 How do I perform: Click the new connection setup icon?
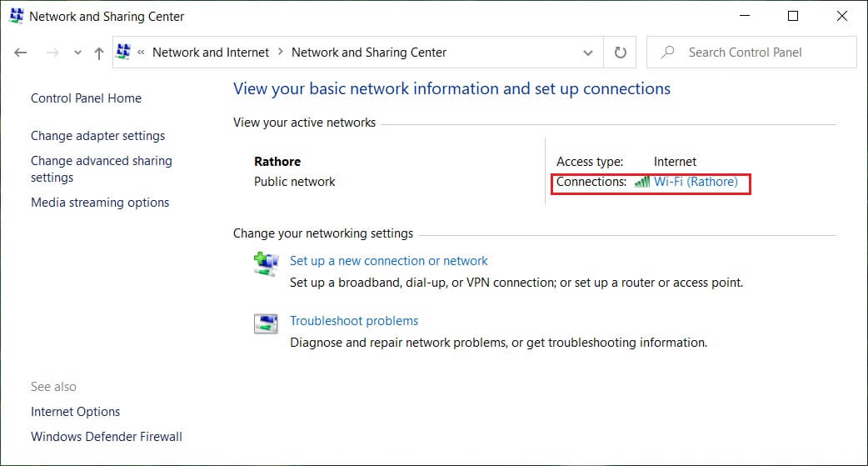click(x=266, y=263)
